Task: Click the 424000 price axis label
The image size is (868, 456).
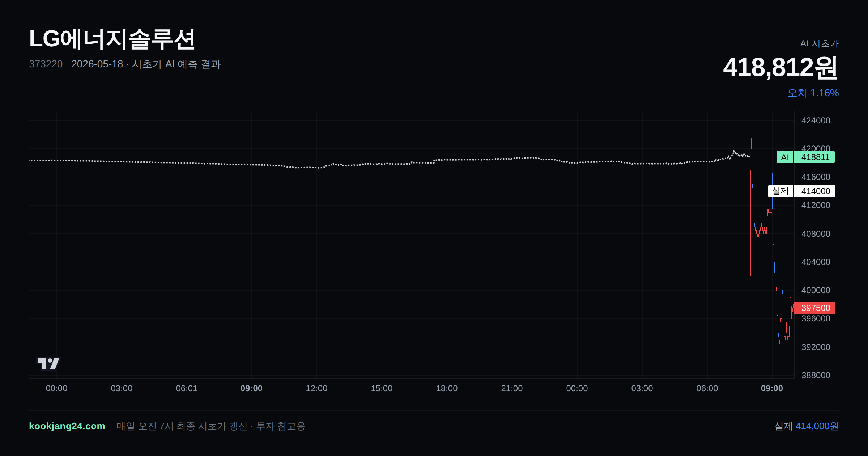Action: [x=816, y=121]
